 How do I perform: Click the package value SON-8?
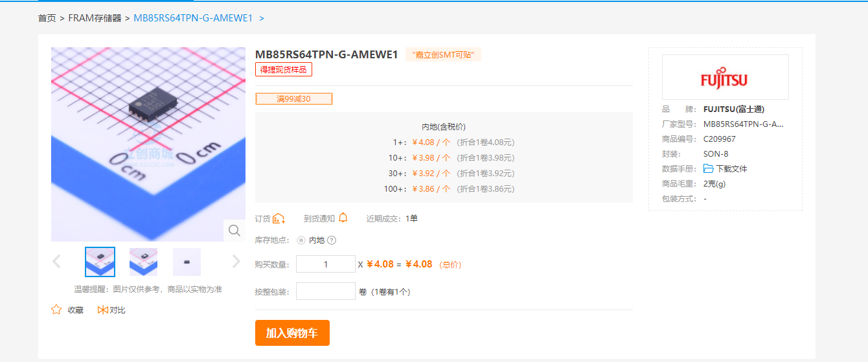tap(716, 153)
